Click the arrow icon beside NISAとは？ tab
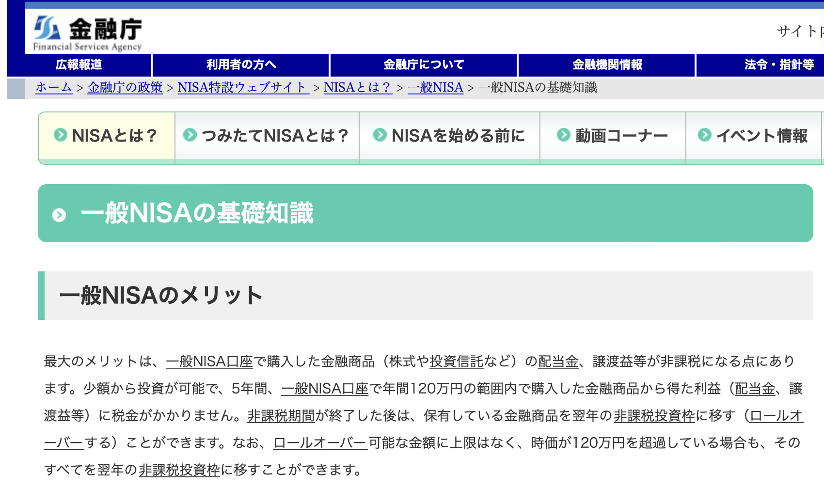Viewport: 824px width, 504px height. 61,135
